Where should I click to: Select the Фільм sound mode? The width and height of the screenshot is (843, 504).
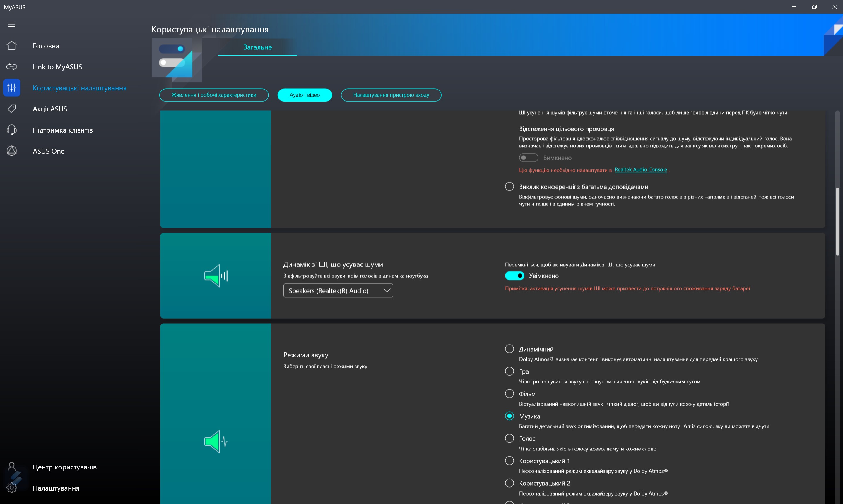click(x=509, y=394)
